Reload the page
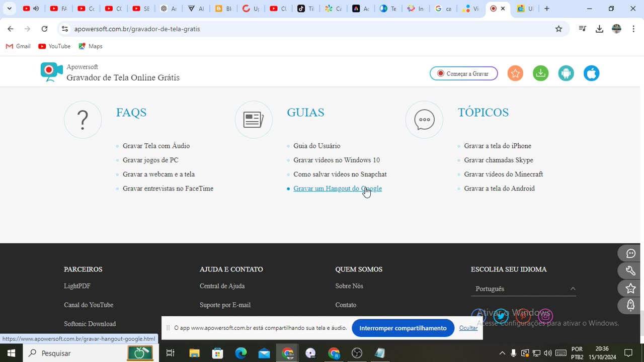Viewport: 644px width, 362px height. coord(44,29)
